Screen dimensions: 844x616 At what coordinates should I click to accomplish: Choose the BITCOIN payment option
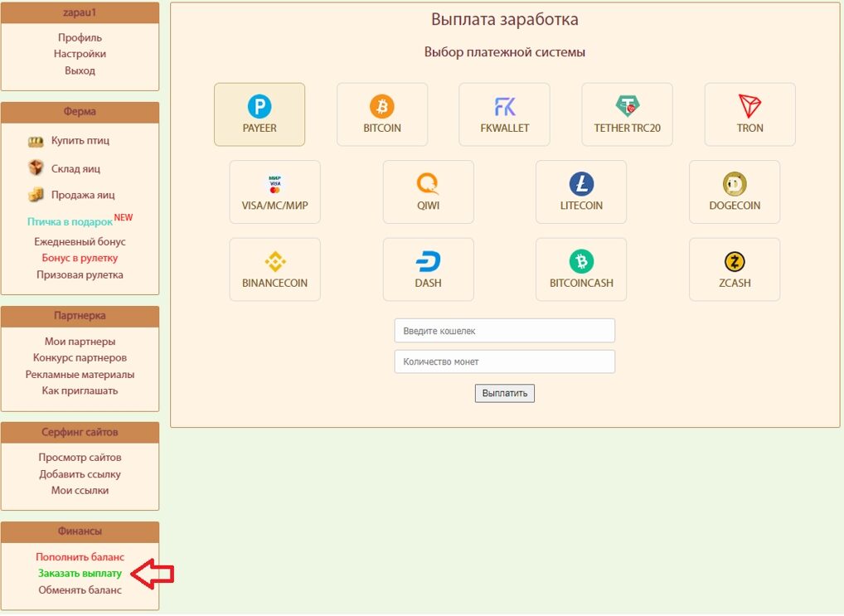pos(382,114)
